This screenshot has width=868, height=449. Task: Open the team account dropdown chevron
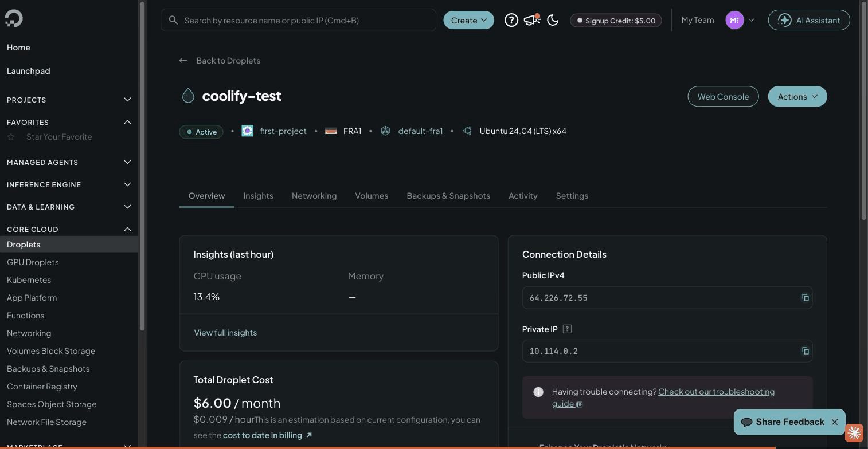pyautogui.click(x=752, y=20)
